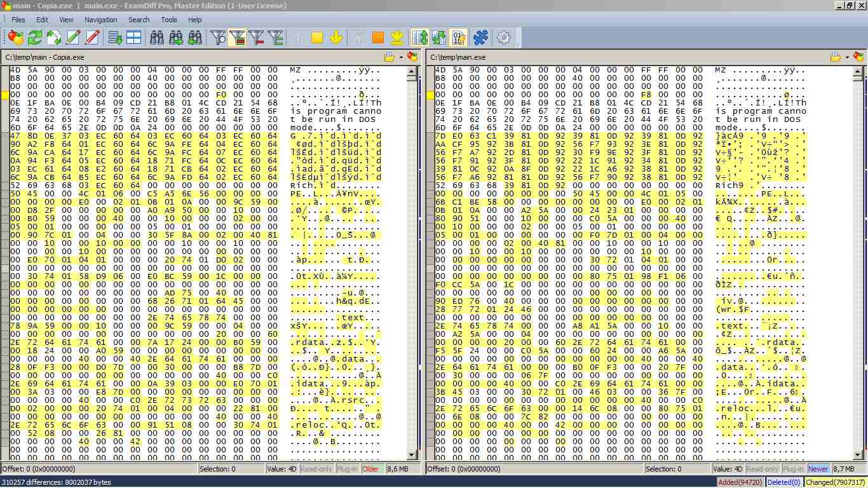
Task: Open the View menu
Action: coord(67,20)
